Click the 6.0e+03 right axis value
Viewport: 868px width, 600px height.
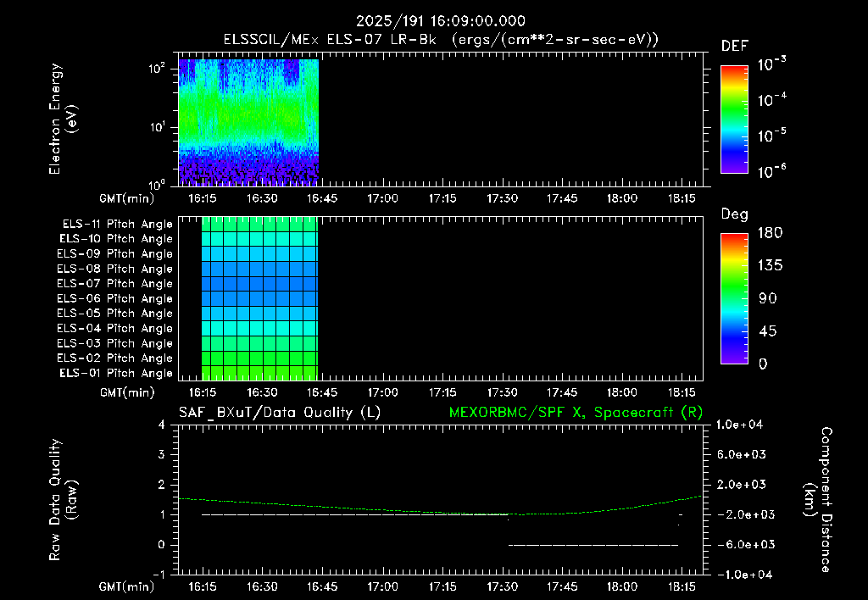pyautogui.click(x=742, y=455)
